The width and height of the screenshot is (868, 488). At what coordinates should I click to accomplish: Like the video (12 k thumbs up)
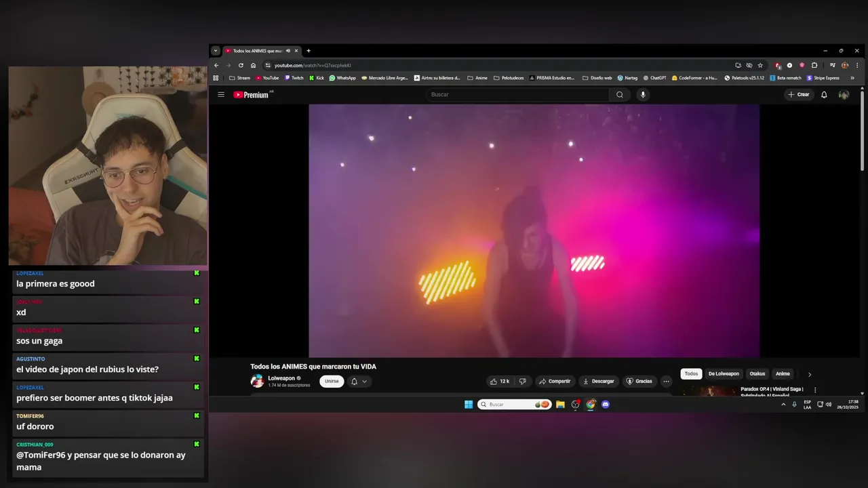500,381
